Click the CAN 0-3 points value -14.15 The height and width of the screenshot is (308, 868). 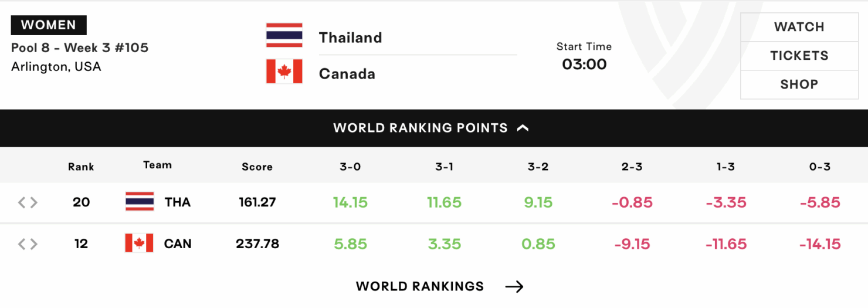click(820, 244)
